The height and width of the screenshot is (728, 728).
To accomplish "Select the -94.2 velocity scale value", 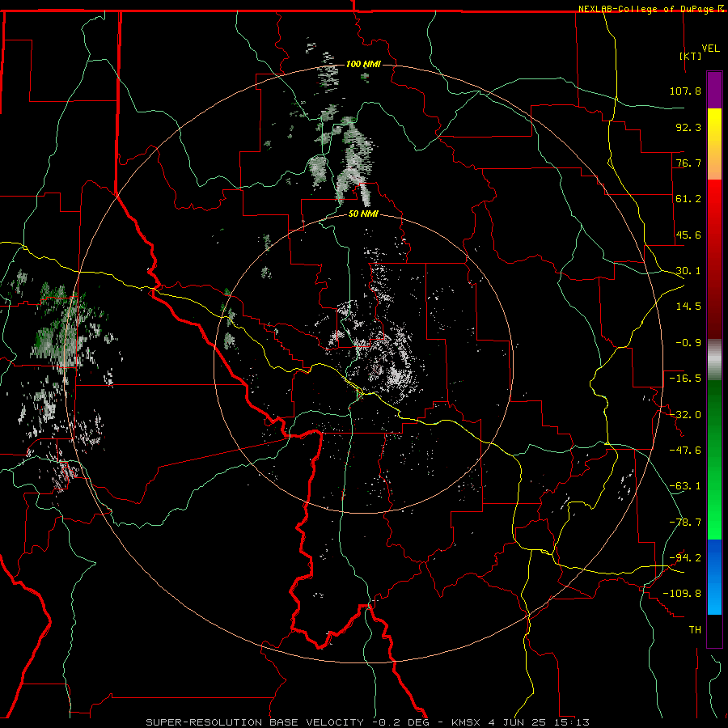I will [x=685, y=558].
